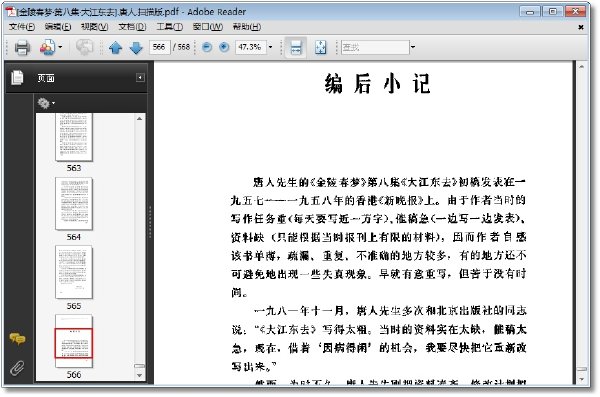Click document scrollbar up arrow
This screenshot has width=600, height=397.
[581, 67]
